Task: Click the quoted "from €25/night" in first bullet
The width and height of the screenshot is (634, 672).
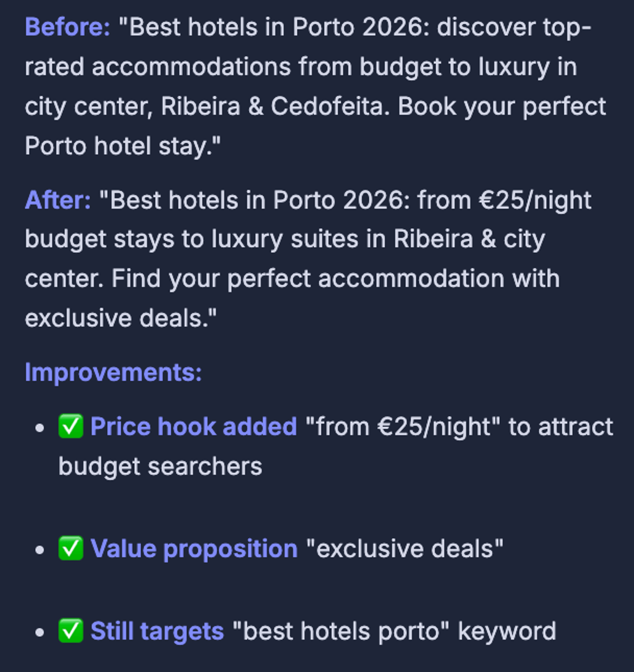Action: 403,427
